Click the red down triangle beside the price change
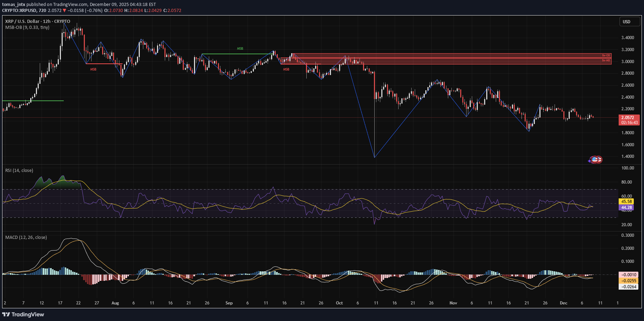Screen dimensions: 644x321 (64, 11)
